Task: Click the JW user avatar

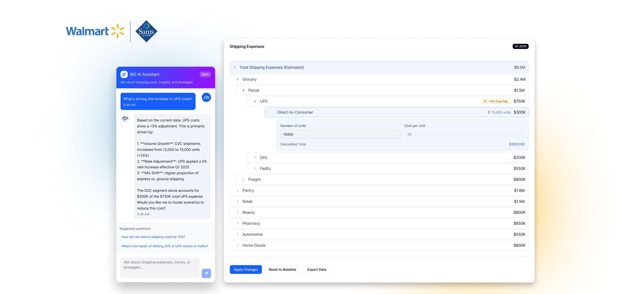Action: tap(206, 97)
